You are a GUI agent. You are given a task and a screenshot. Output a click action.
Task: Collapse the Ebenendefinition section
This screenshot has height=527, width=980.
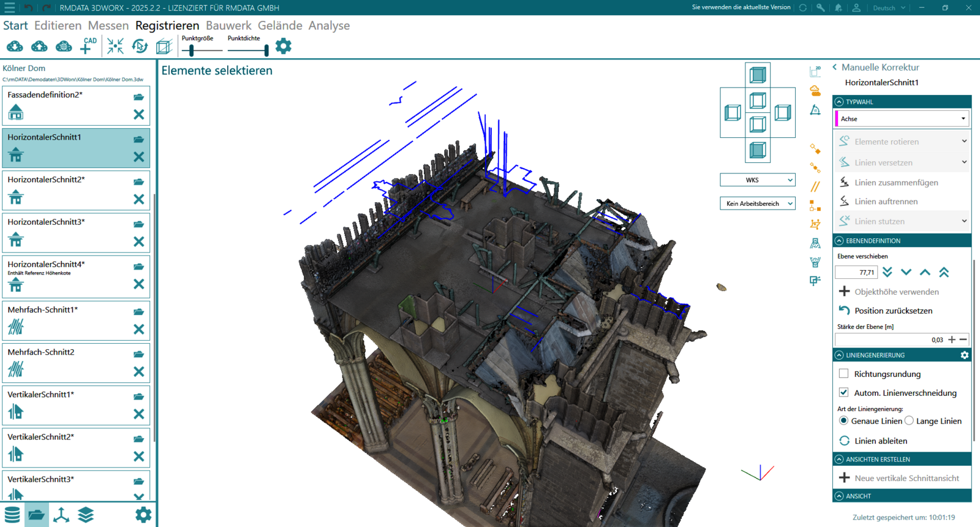tap(839, 241)
